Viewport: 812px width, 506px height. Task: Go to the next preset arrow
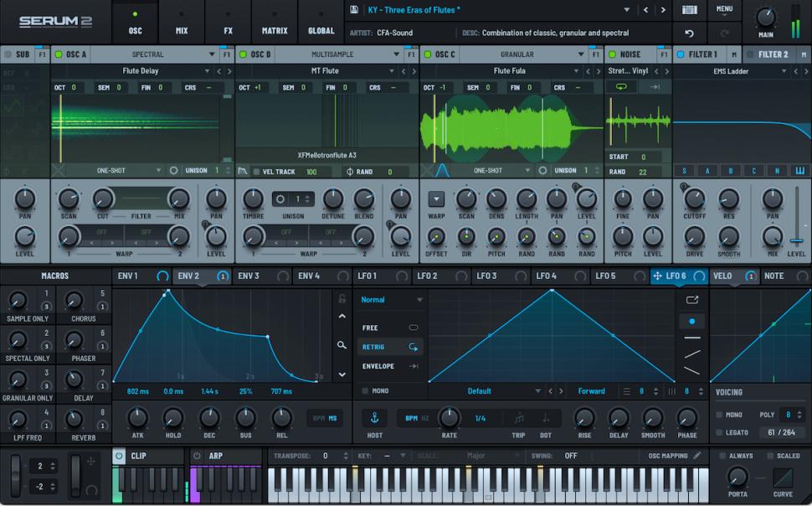click(x=663, y=10)
